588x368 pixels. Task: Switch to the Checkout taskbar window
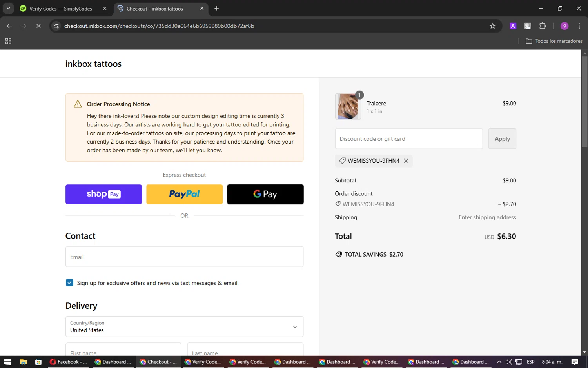(x=158, y=362)
